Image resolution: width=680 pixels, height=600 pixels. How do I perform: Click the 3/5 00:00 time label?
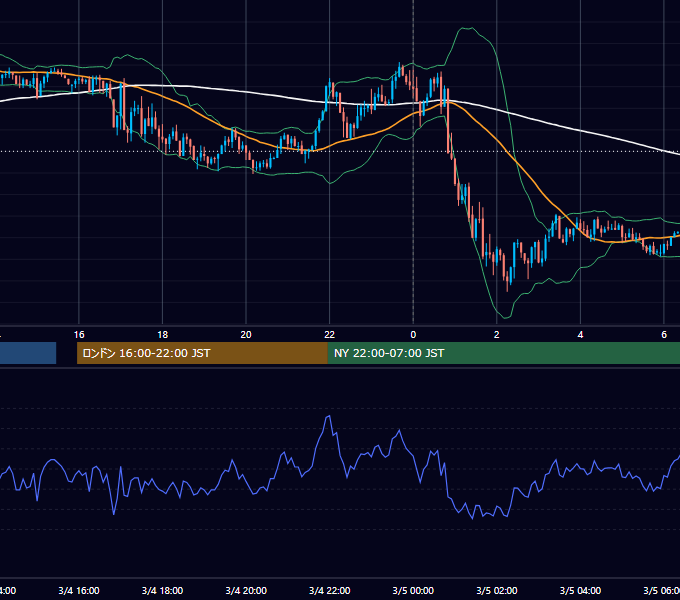(413, 590)
